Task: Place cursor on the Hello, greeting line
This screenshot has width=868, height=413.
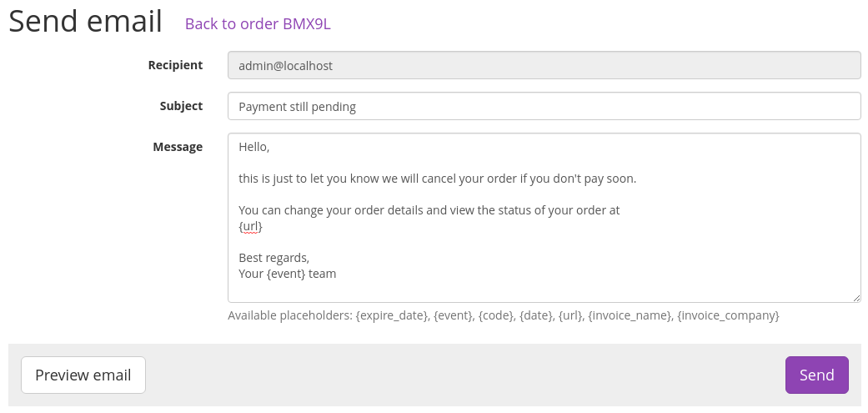Action: click(x=254, y=147)
